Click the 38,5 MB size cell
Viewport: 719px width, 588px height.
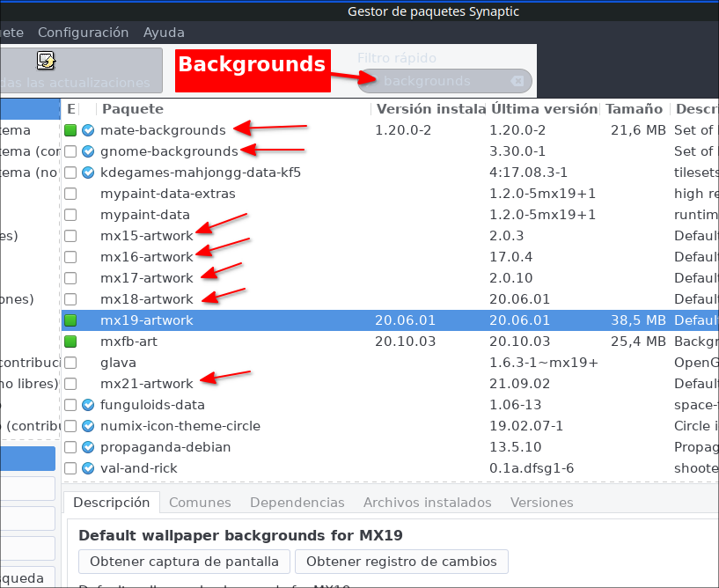pos(638,320)
